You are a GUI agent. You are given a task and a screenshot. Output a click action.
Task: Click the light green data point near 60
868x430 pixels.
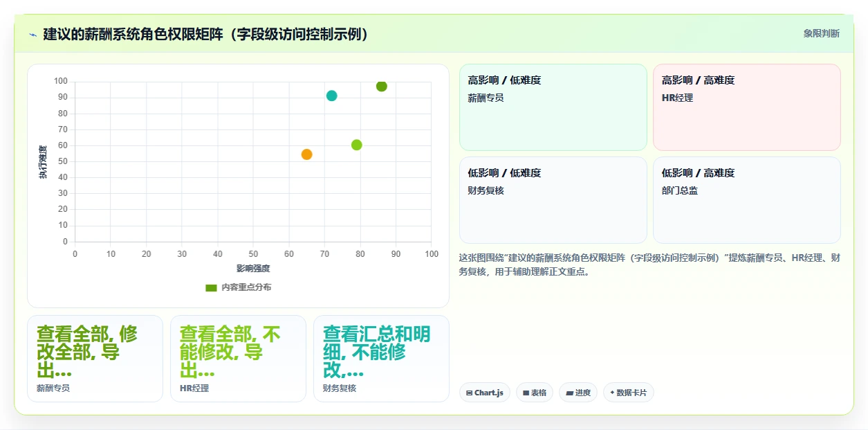click(x=357, y=145)
